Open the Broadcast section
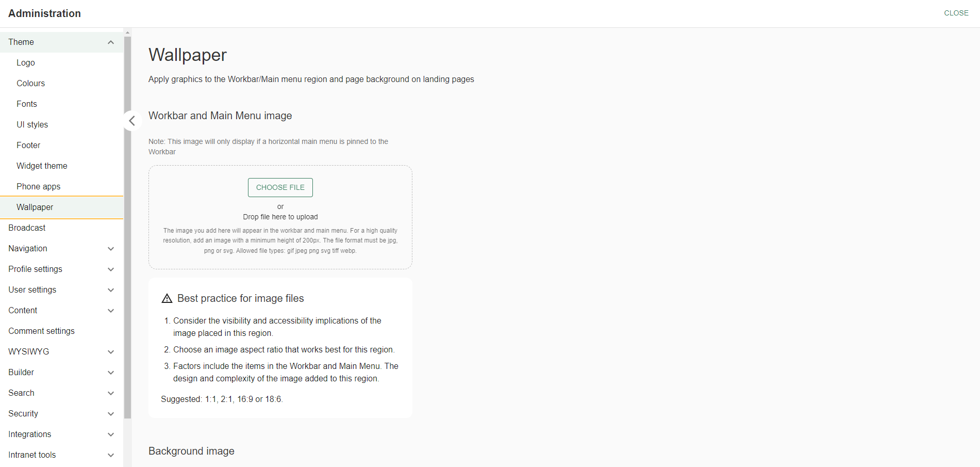 pos(27,228)
